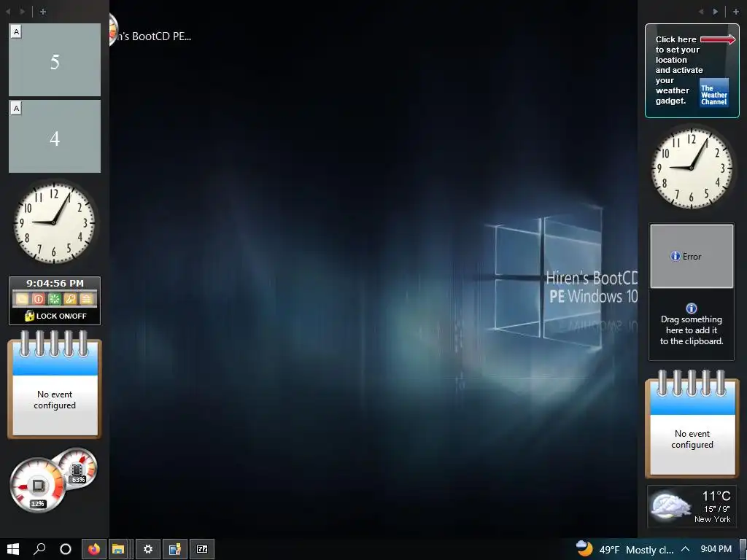
Task: Click The Weather Channel logo
Action: pos(714,93)
